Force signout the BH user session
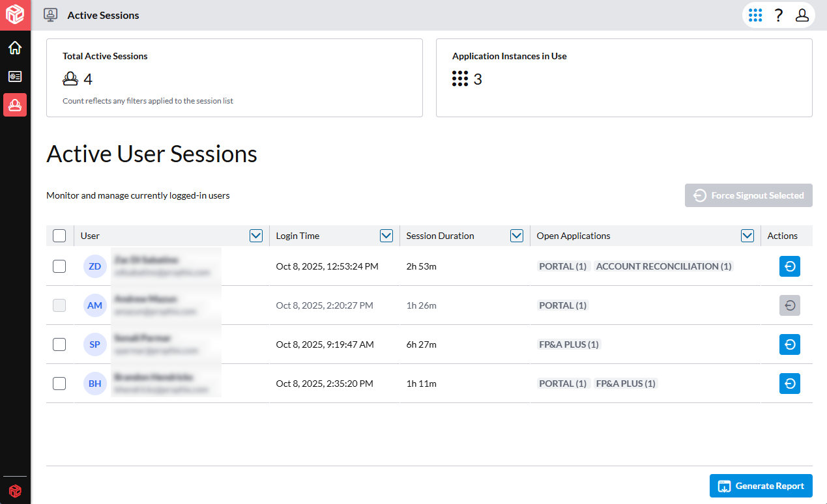The image size is (827, 504). click(789, 384)
